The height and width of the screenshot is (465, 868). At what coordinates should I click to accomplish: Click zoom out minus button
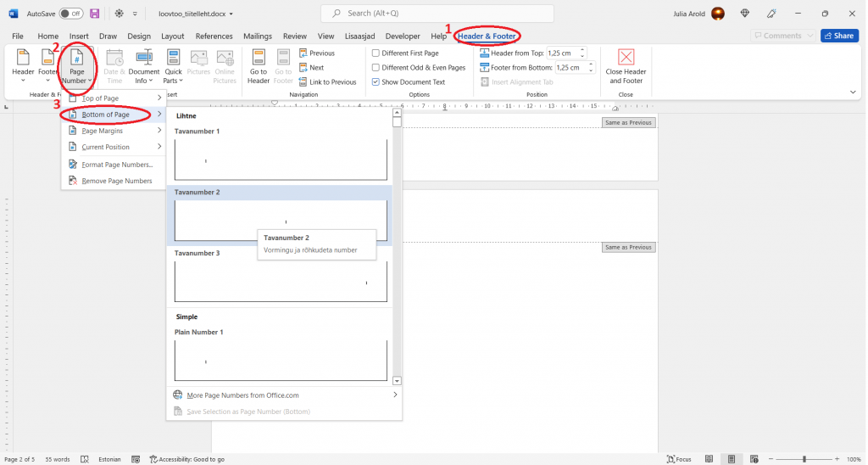tap(771, 459)
